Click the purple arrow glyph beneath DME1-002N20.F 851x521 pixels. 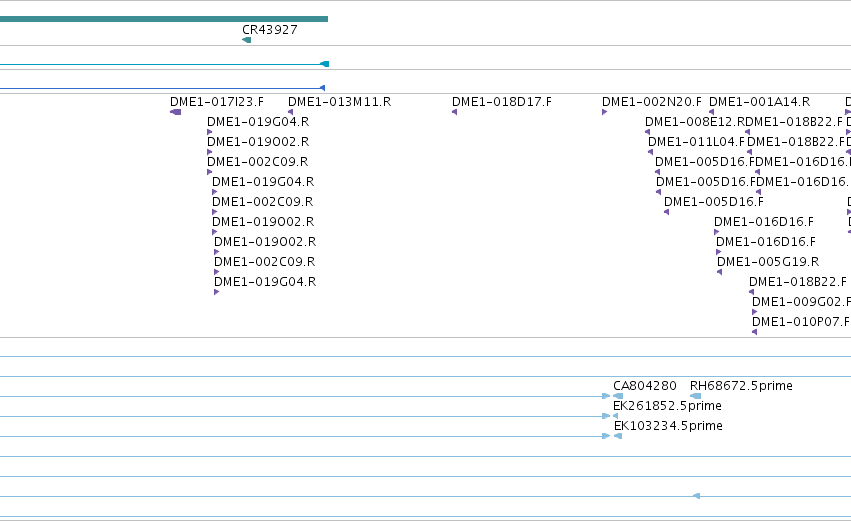(605, 112)
